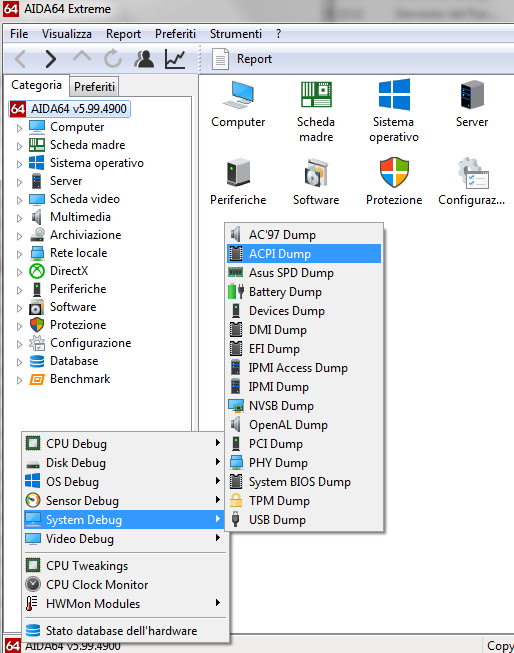Choose ACPI Dump from submenu
Screen dimensions: 514x653
coord(304,254)
